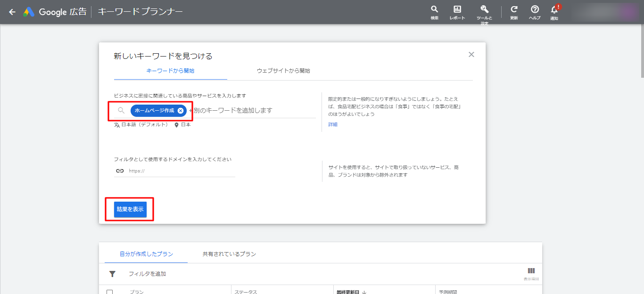Remove the ホームページ作成 keyword chip
Image resolution: width=644 pixels, height=294 pixels.
coord(181,111)
